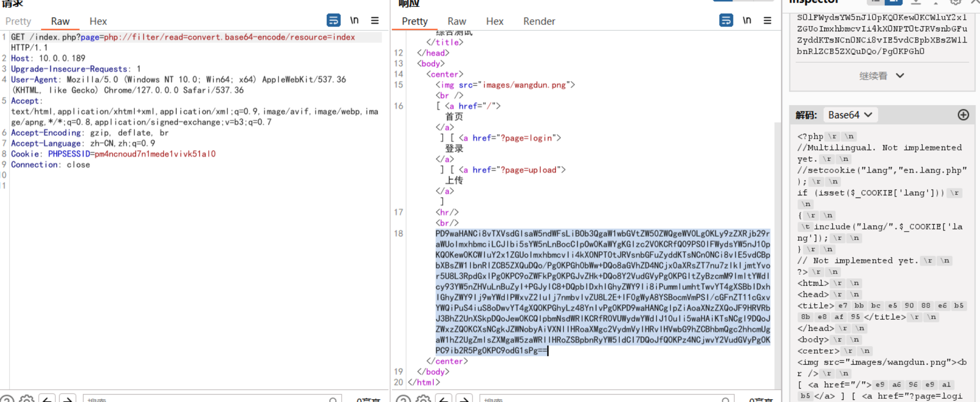Switch request view to Hex tab
This screenshot has height=402, width=980.
click(98, 21)
